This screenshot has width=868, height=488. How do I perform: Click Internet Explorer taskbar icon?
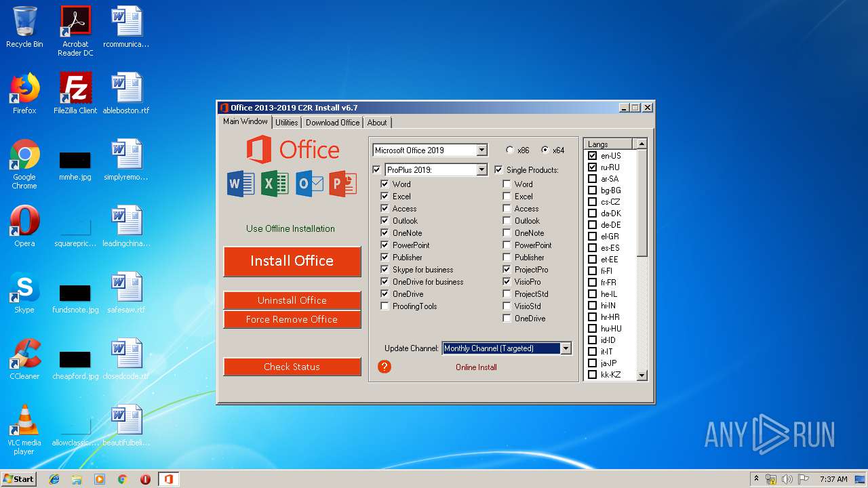point(54,479)
